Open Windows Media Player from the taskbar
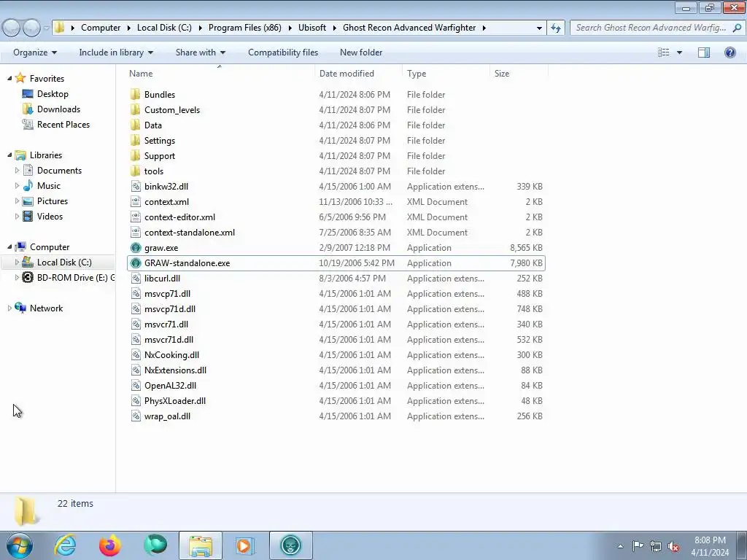Viewport: 747px width, 560px height. point(245,545)
